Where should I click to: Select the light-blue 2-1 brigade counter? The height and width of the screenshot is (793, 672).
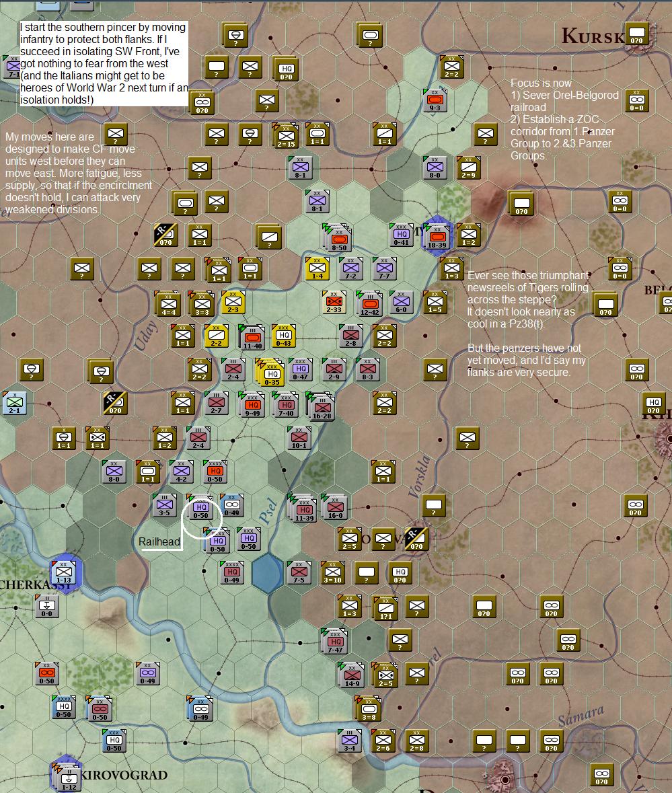(15, 403)
